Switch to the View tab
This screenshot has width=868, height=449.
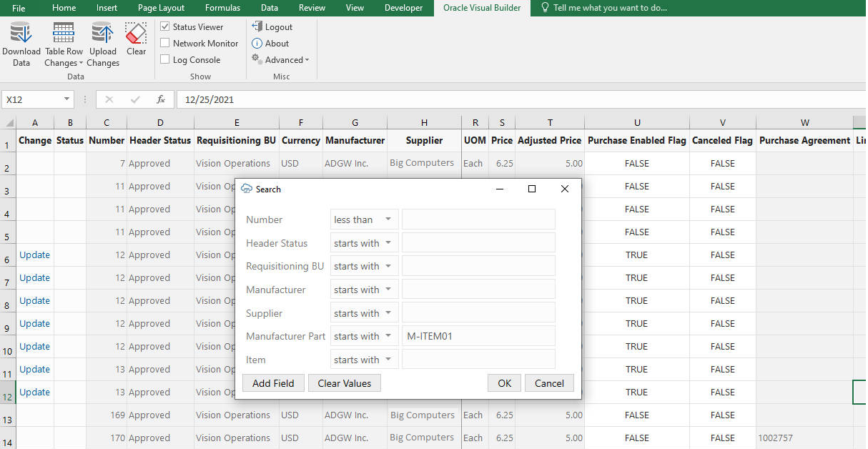pyautogui.click(x=355, y=8)
